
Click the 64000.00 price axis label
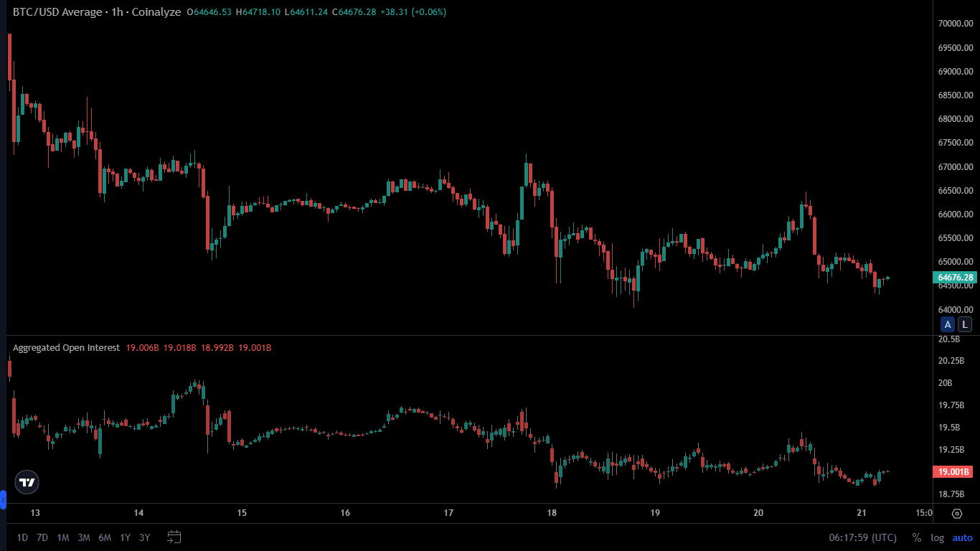(x=956, y=310)
